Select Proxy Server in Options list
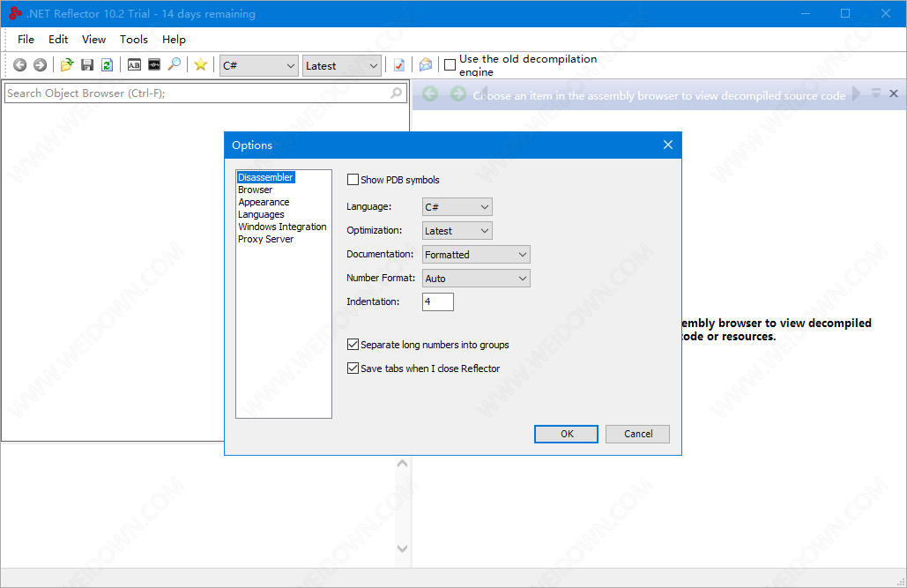The image size is (907, 588). pos(265,239)
